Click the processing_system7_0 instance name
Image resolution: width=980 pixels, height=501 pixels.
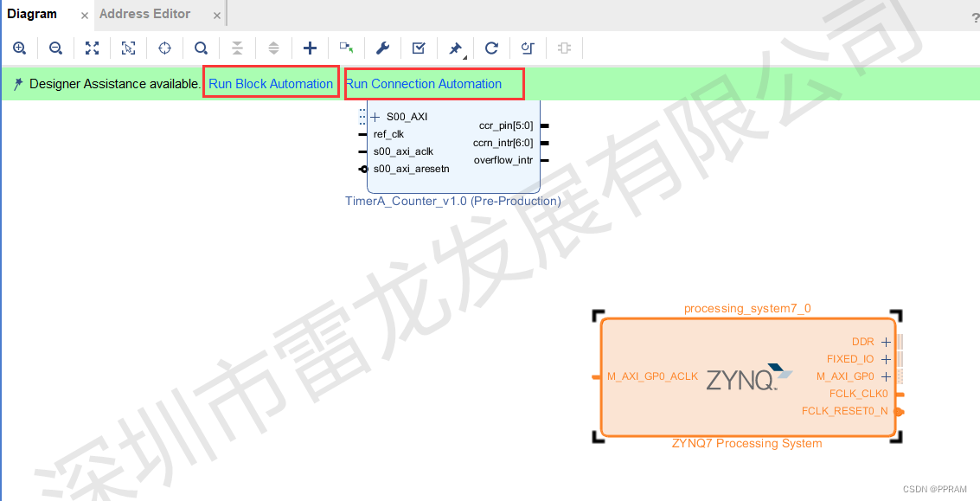(747, 308)
